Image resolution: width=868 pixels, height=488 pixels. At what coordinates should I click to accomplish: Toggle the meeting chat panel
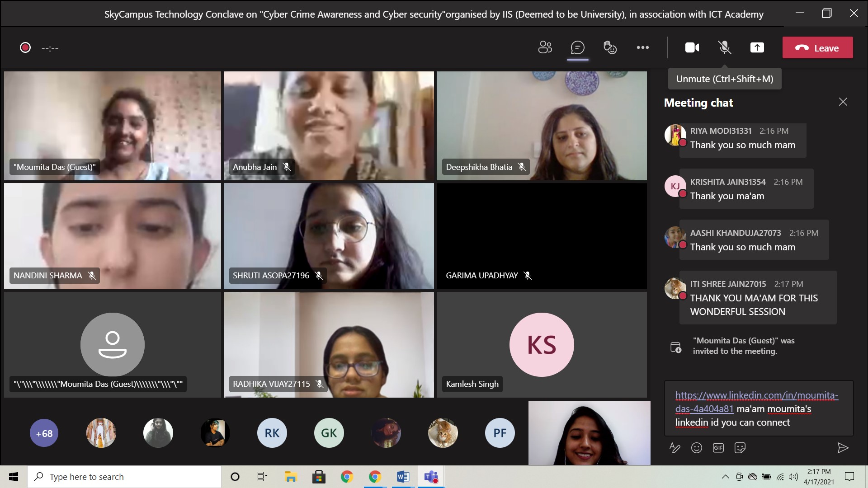(577, 47)
